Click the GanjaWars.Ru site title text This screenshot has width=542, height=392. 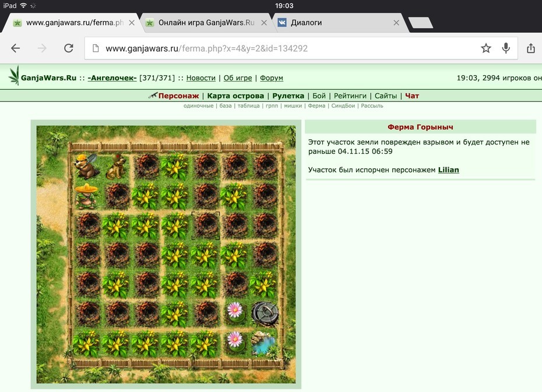pyautogui.click(x=48, y=78)
